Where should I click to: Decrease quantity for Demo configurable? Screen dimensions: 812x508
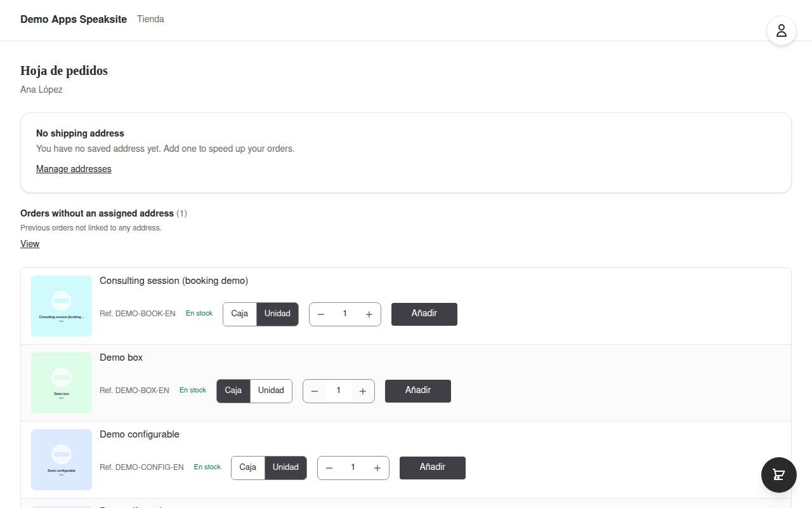329,468
